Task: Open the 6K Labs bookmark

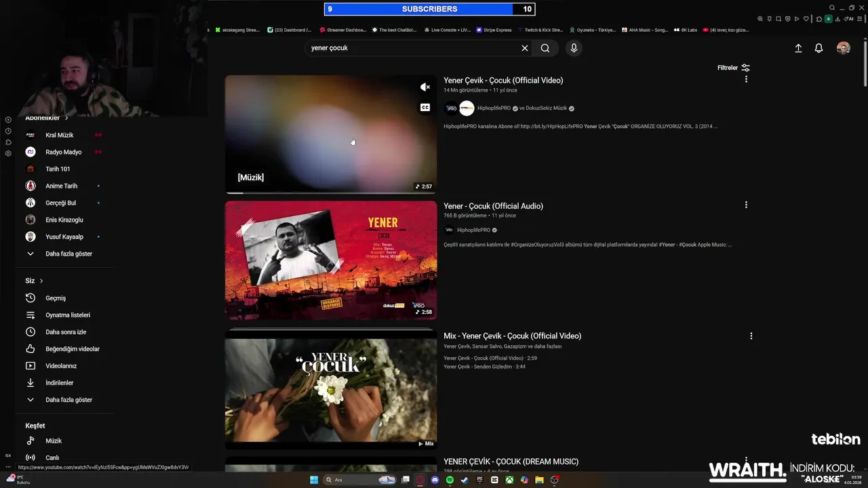Action: click(685, 30)
